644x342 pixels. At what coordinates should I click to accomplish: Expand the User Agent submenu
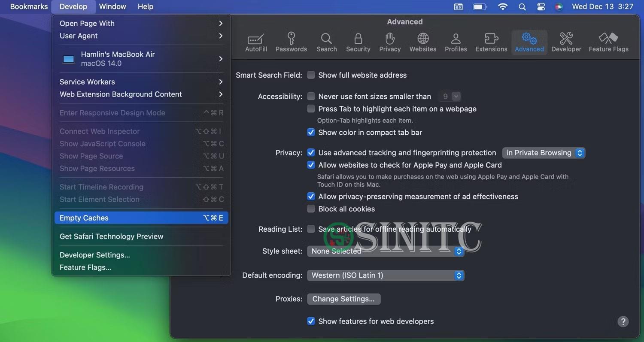point(141,36)
